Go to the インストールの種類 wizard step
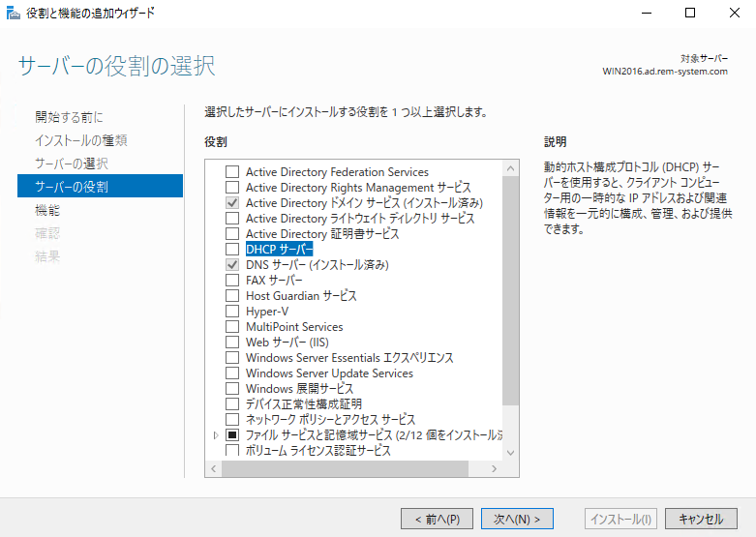Screen dimensions: 756x537 [81, 140]
